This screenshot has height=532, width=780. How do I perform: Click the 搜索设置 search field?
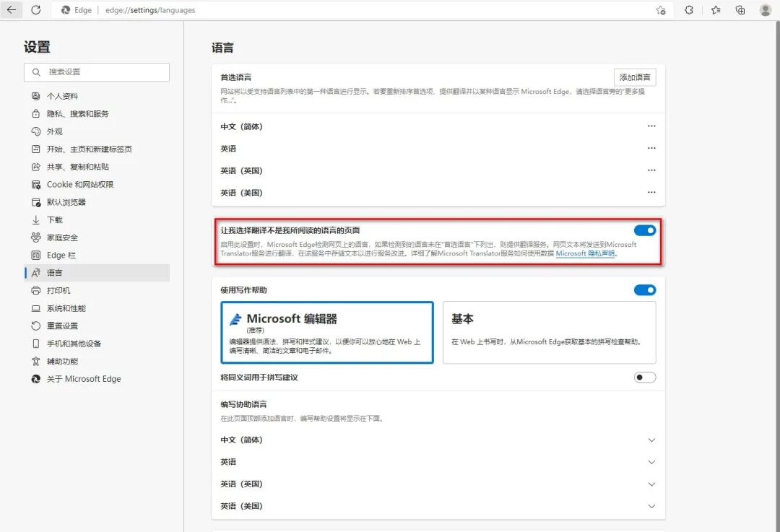tap(97, 72)
